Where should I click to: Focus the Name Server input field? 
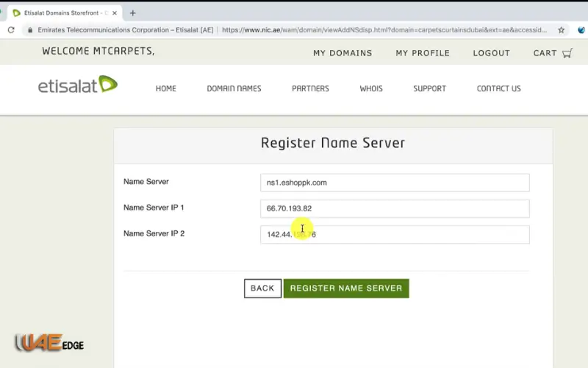pyautogui.click(x=395, y=183)
